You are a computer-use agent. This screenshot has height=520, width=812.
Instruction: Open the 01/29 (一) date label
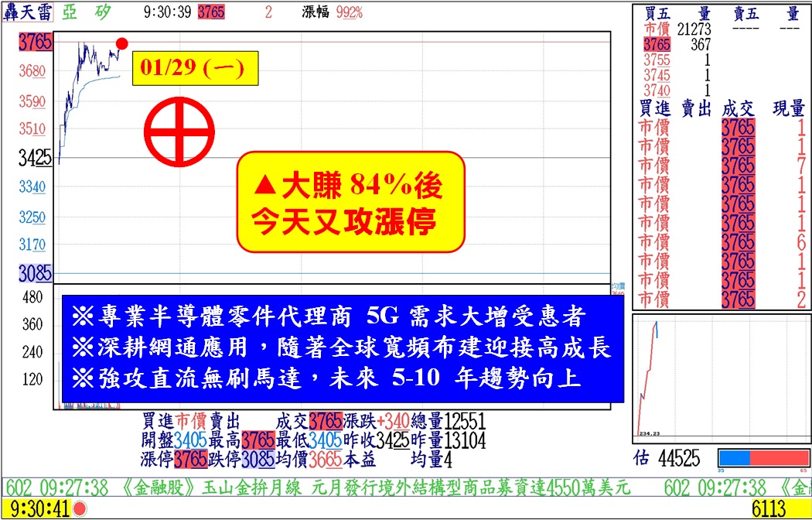click(x=193, y=68)
